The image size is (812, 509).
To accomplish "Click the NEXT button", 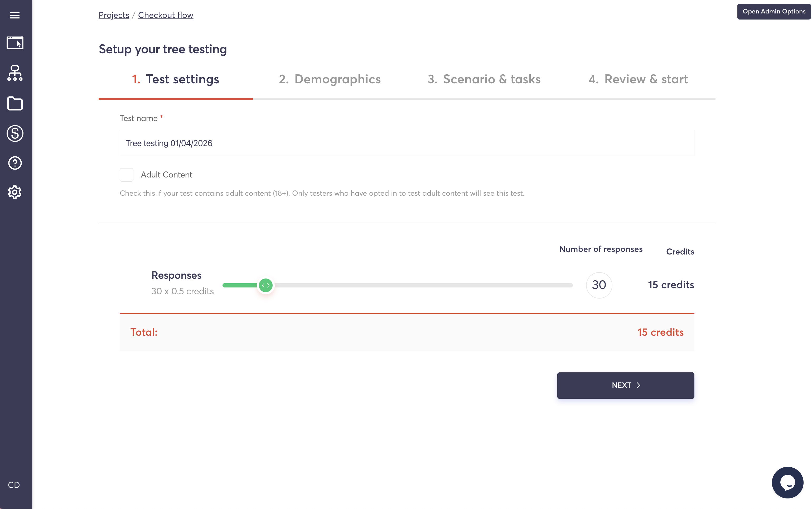I will [x=625, y=385].
